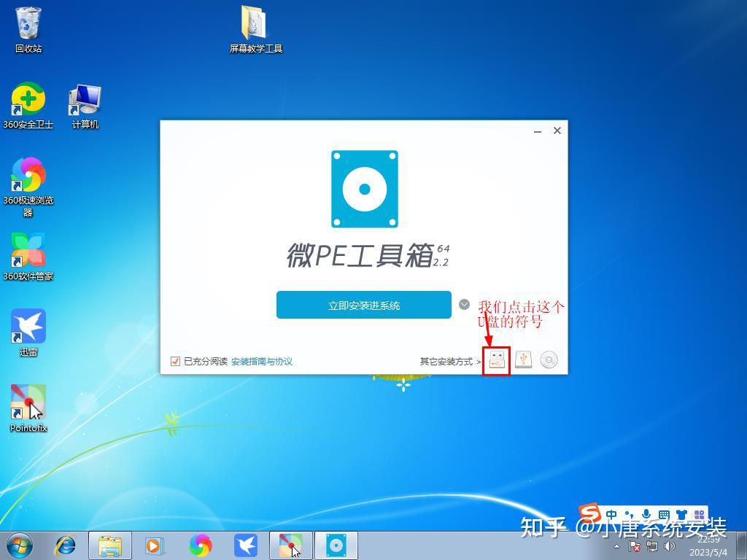Screen dimensions: 747x560
Task: Select the 360极速浏览器 desktop shortcut
Action: point(28,187)
